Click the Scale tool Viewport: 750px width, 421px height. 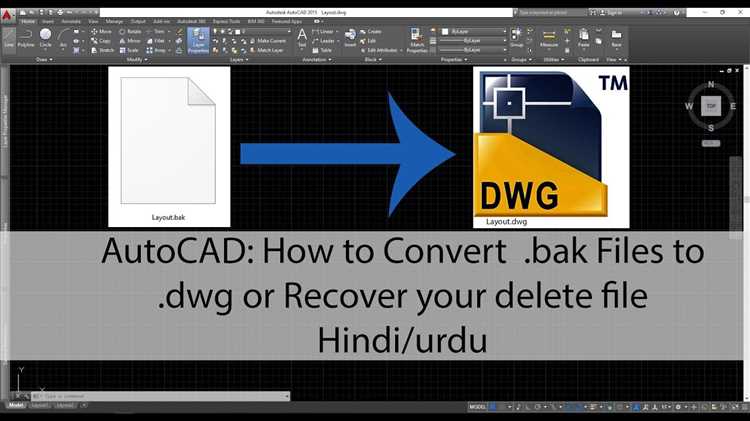click(x=129, y=50)
